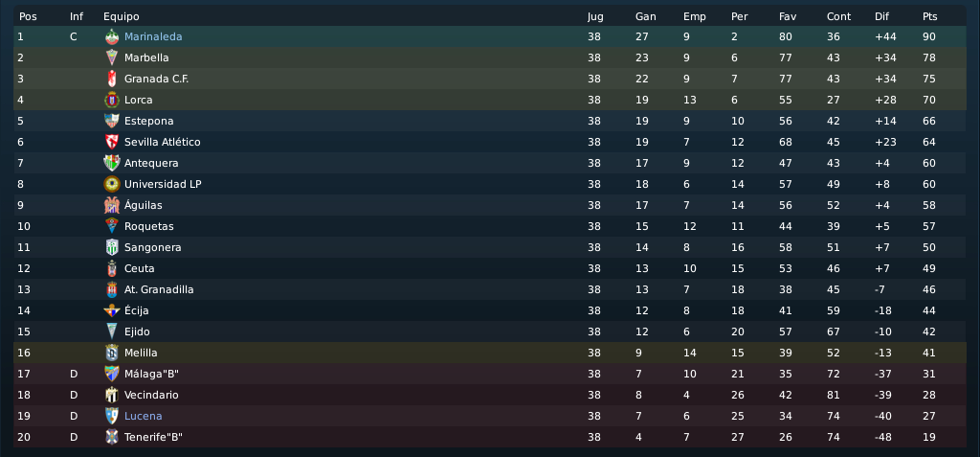Click the Vecindario striped crest icon
The height and width of the screenshot is (457, 980).
tap(112, 395)
